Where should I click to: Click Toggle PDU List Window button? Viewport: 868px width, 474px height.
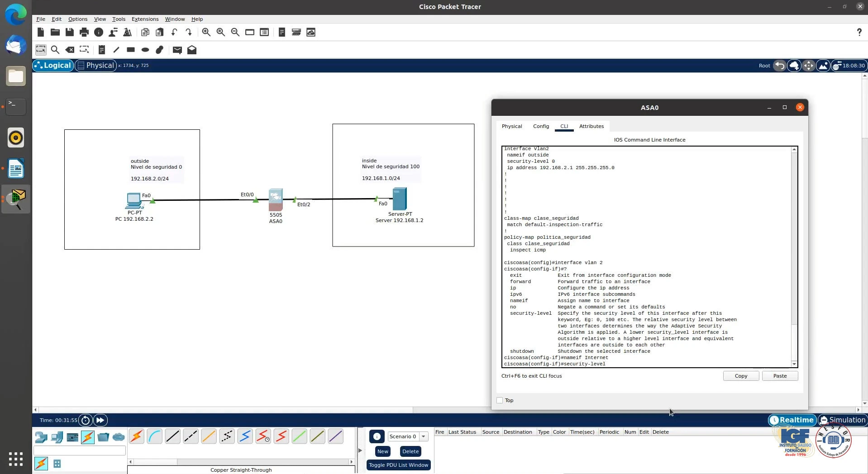398,465
